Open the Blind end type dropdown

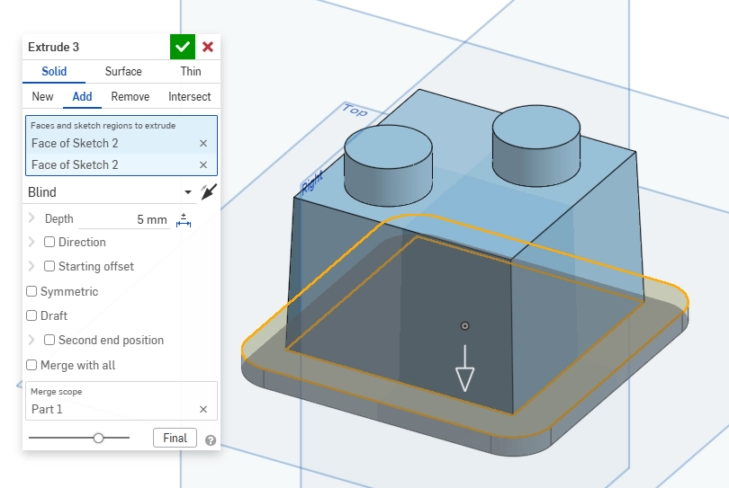[x=110, y=192]
